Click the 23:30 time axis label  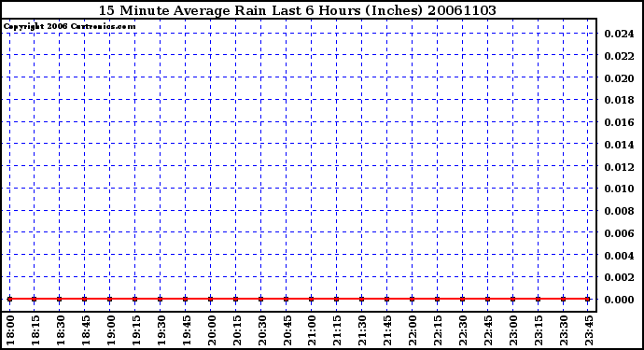[565, 330]
